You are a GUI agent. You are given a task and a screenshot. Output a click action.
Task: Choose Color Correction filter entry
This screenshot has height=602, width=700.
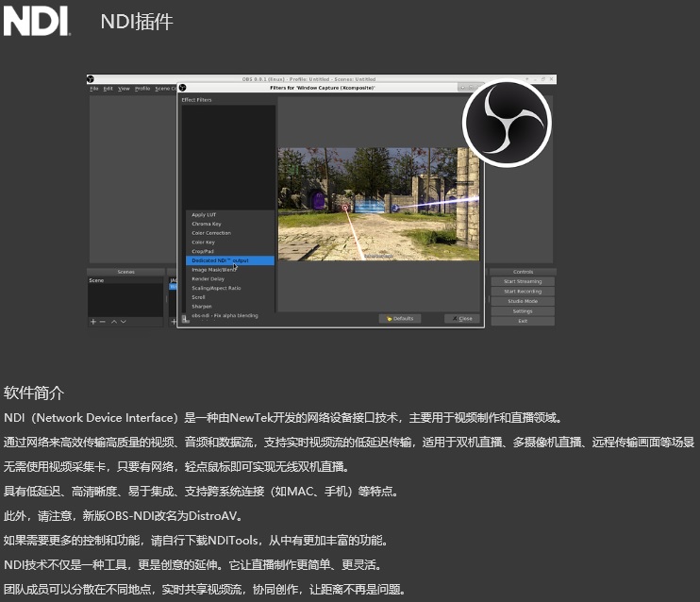[230, 233]
